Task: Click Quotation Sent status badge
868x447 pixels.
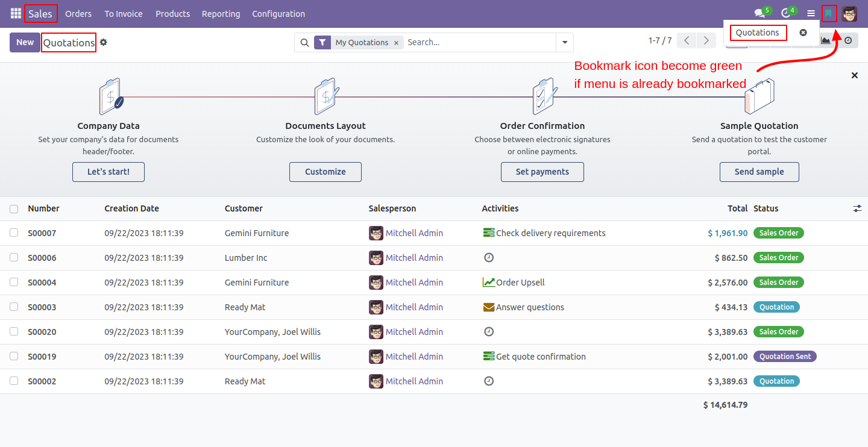Action: 785,357
